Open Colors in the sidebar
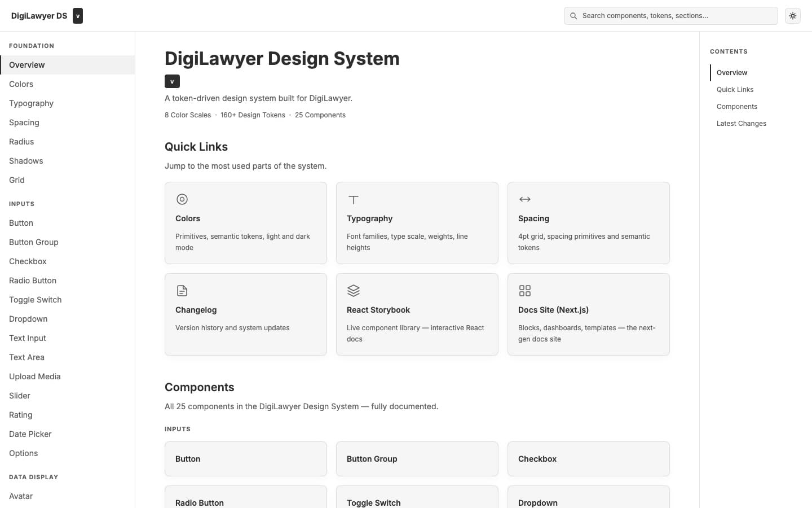 point(68,84)
